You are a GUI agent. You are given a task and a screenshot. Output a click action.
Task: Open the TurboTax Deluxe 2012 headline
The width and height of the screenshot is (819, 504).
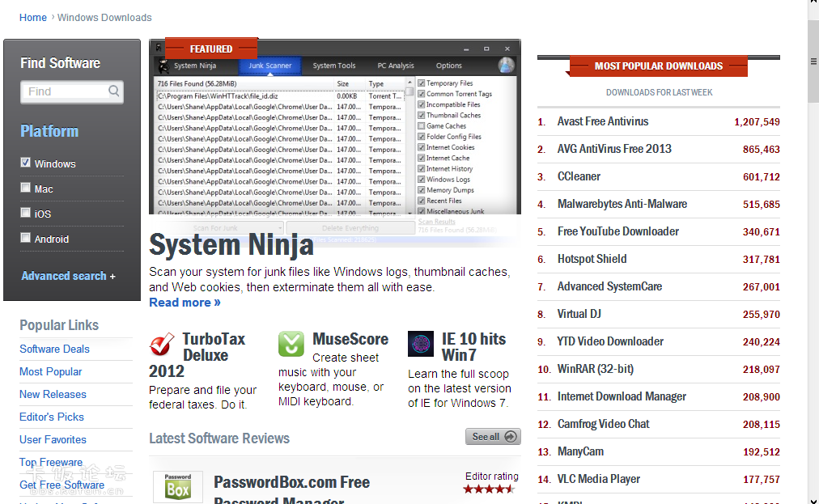point(197,355)
